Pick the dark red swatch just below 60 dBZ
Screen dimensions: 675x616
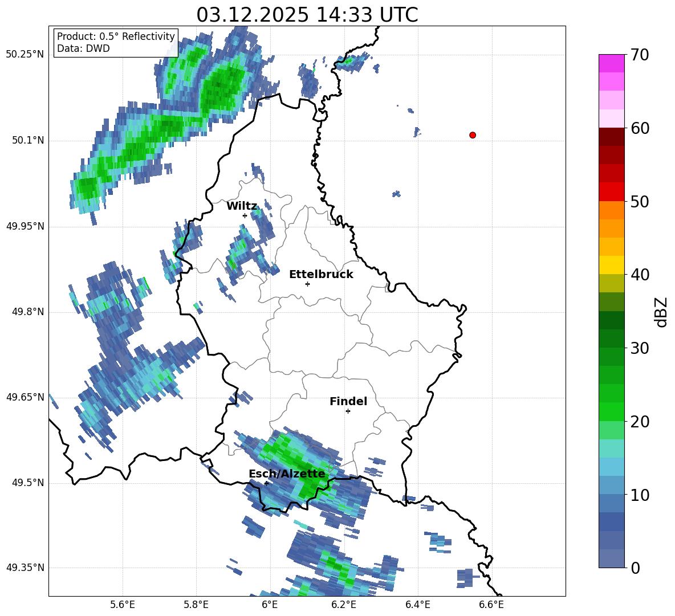(x=611, y=137)
